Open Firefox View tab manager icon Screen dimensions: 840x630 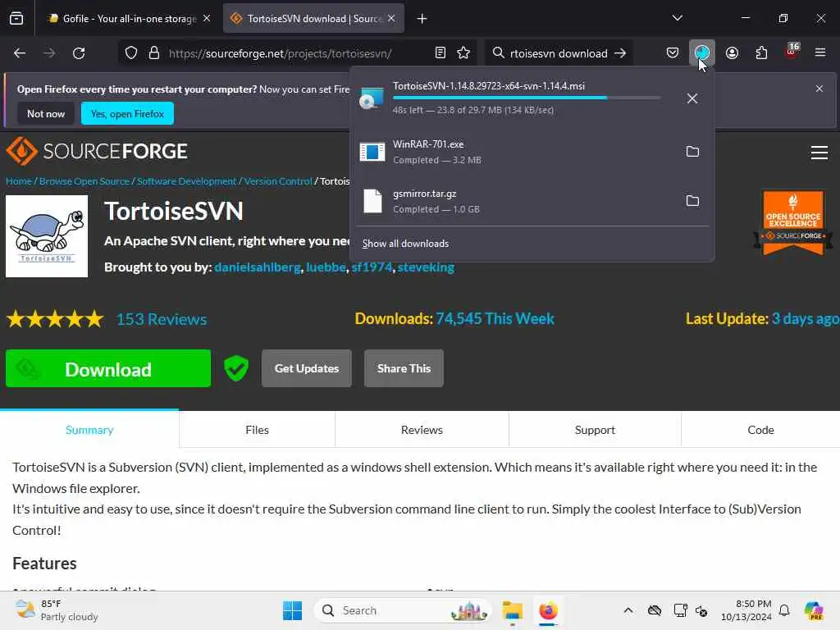click(16, 18)
